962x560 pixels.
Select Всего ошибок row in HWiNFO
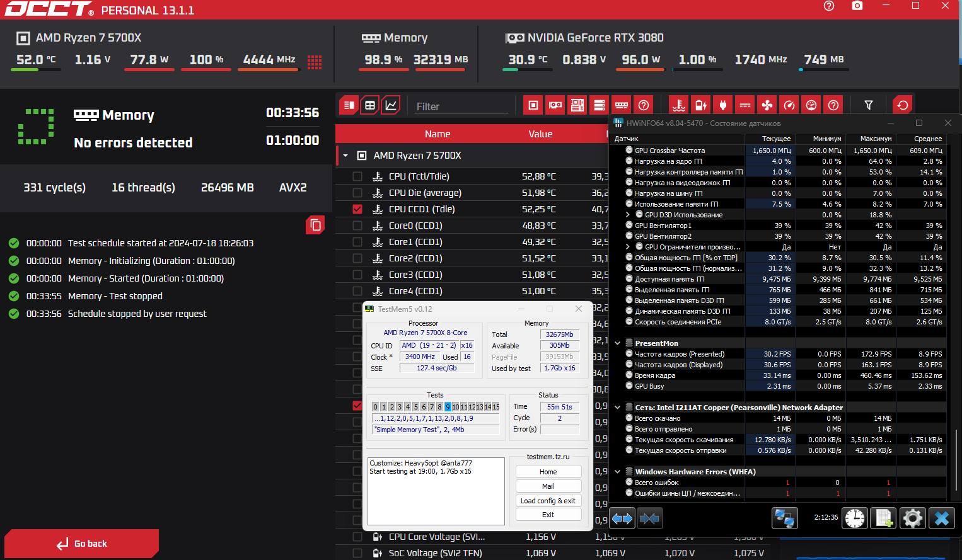(780, 483)
